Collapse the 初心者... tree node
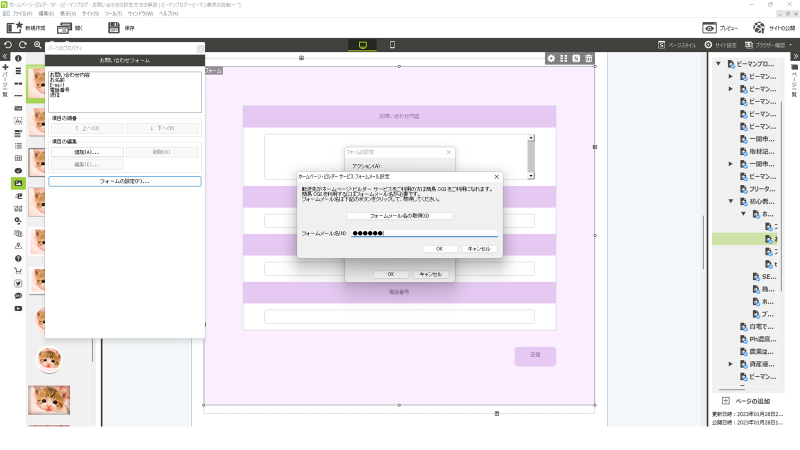Viewport: 800px width, 450px height. coord(731,201)
